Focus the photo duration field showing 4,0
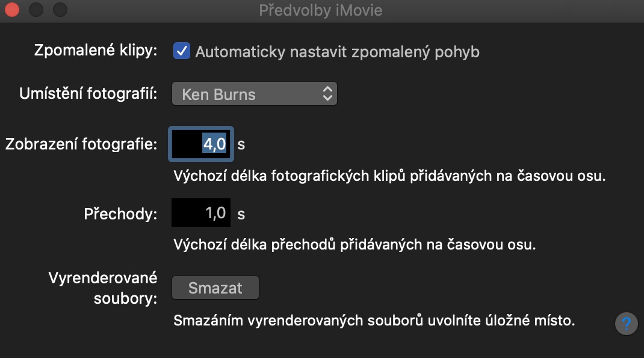644x358 pixels. [201, 144]
